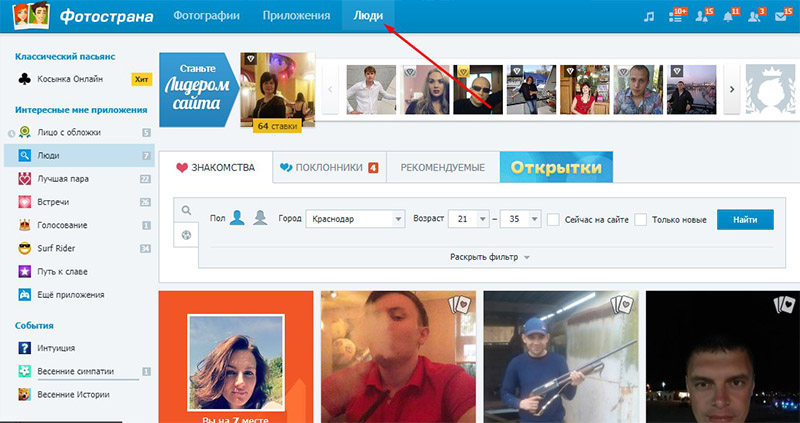This screenshot has height=423, width=800.
Task: Show previous leaders with left arrow
Action: [x=330, y=89]
